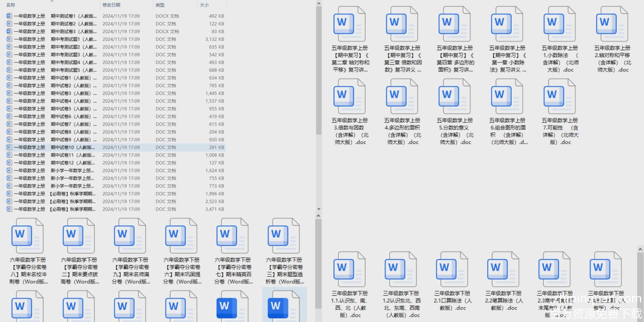Open the 三年级数学下册 2.1口算除法 document icon
Screen dimensions: 644x322
point(452,270)
